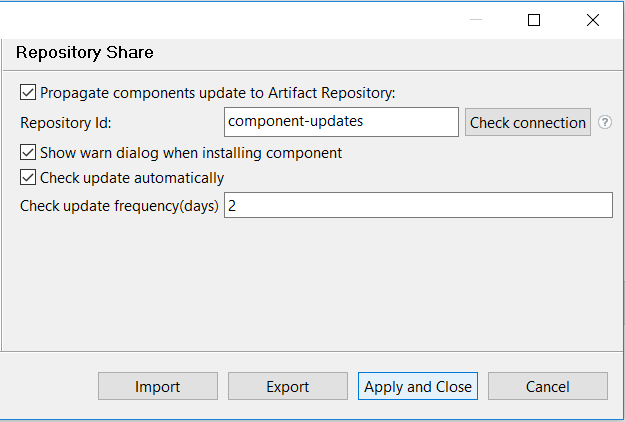This screenshot has height=422, width=625.
Task: Click the Repository Share heading
Action: [x=85, y=52]
